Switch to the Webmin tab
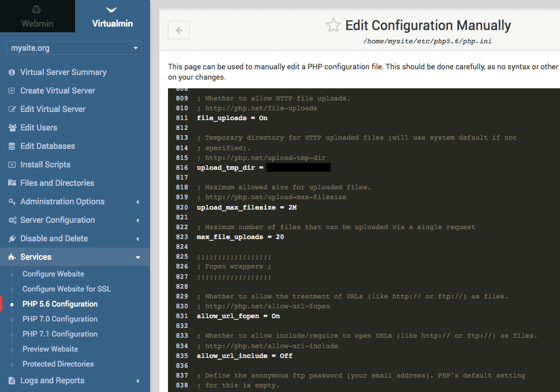 (37, 16)
